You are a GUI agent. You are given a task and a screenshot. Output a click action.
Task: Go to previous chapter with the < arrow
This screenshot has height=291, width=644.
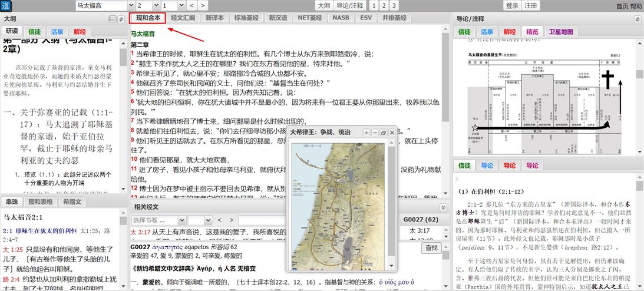(x=187, y=5)
